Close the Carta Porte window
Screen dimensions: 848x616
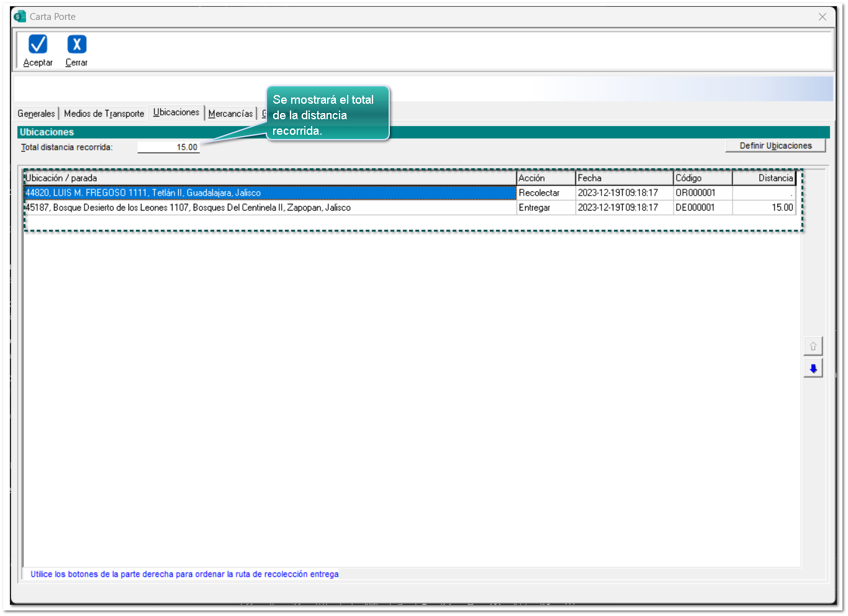(x=822, y=17)
